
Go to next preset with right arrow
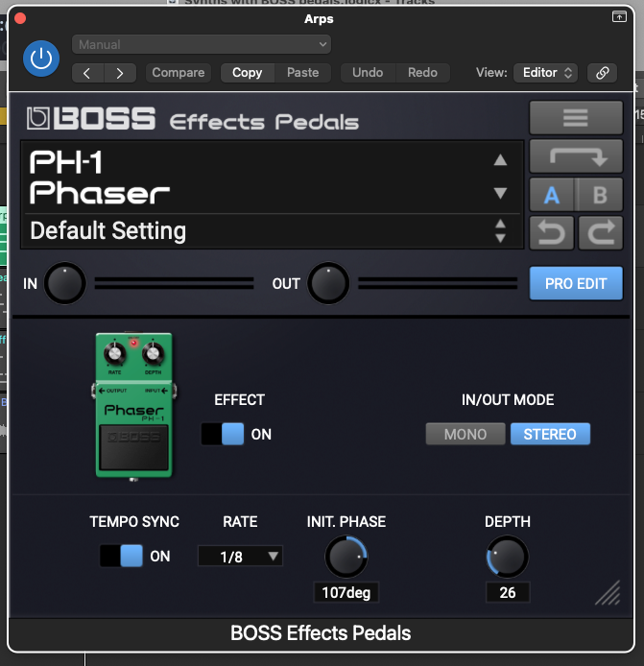pyautogui.click(x=120, y=73)
